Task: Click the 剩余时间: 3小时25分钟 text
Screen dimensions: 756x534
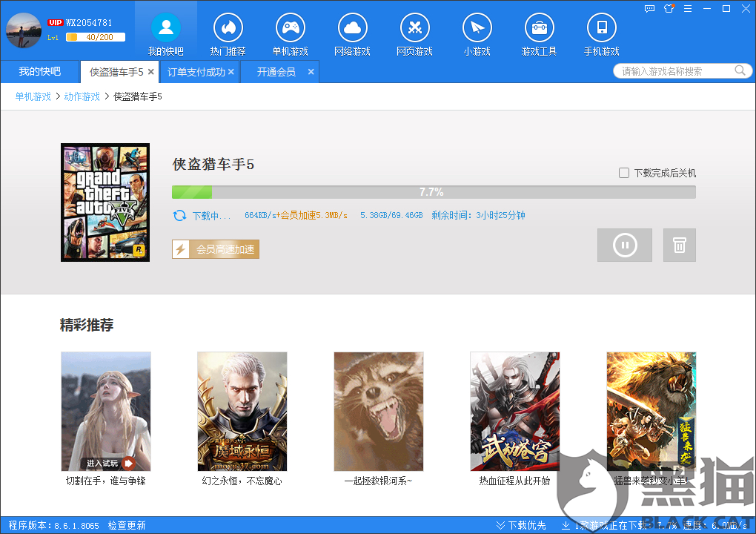Action: 478,215
